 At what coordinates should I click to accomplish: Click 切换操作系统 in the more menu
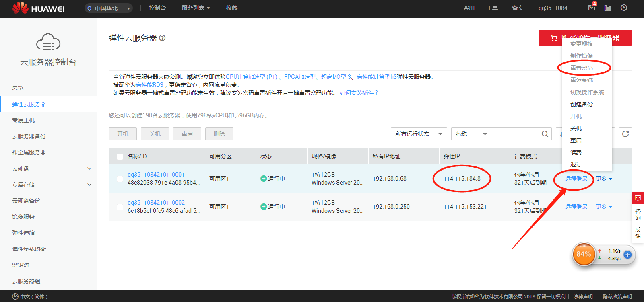(587, 92)
